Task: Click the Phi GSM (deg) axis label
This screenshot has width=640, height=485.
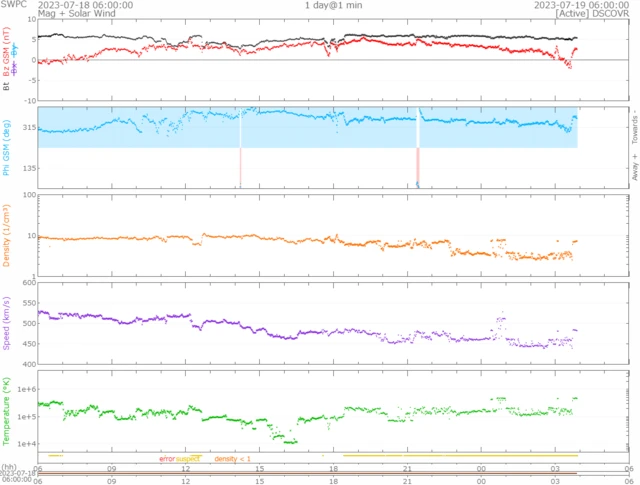Action: (6, 145)
